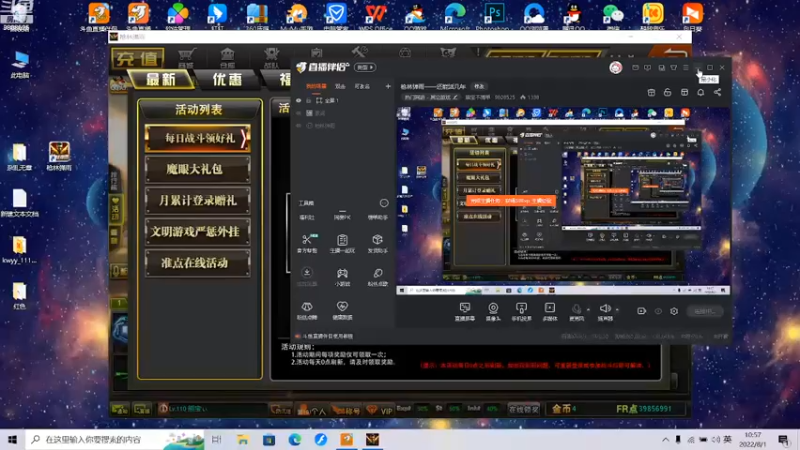Viewport: 800px width, 450px height.
Task: Click the Windows taskbar search box
Action: coord(115,439)
